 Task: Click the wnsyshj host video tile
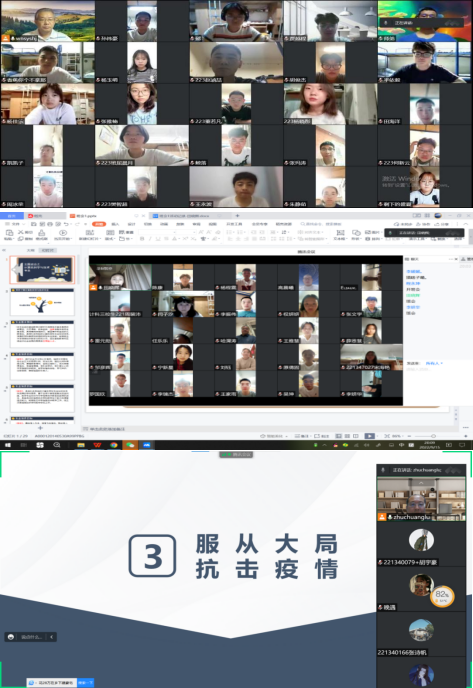(x=48, y=21)
